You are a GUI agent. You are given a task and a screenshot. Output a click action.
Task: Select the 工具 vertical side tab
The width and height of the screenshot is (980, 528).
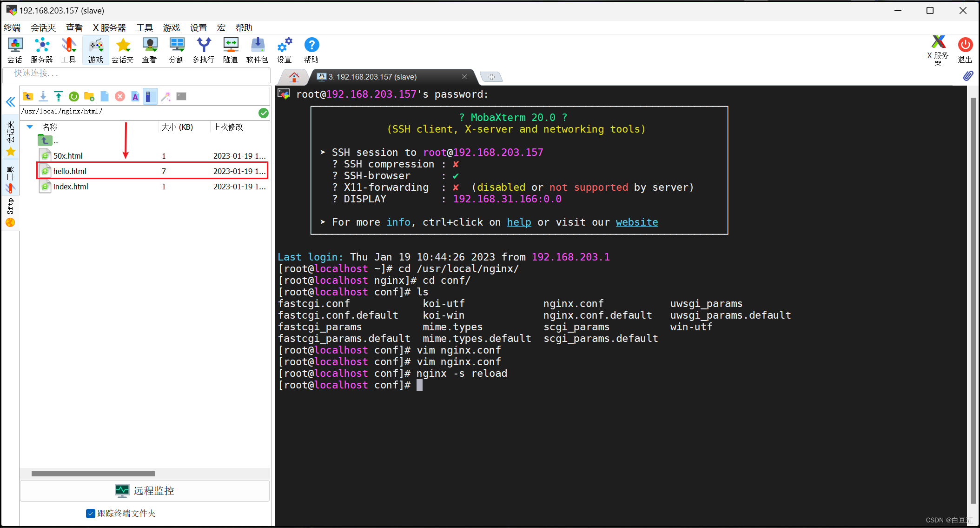(x=10, y=179)
